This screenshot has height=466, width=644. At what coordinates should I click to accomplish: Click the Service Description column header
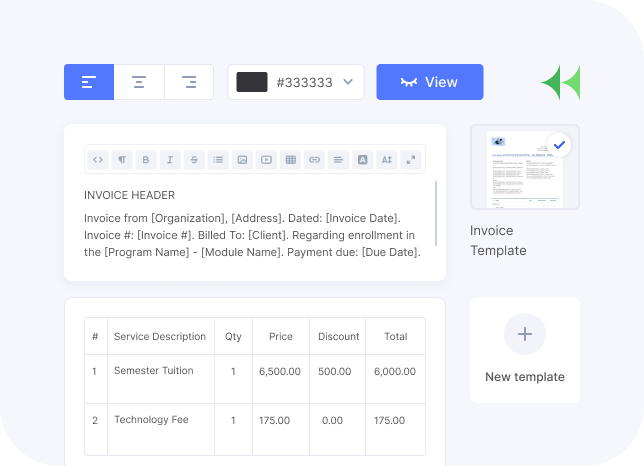(x=160, y=336)
